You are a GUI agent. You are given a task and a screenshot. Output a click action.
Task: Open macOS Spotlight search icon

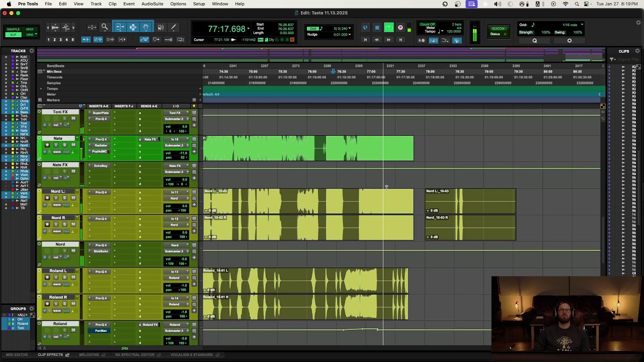(x=577, y=4)
